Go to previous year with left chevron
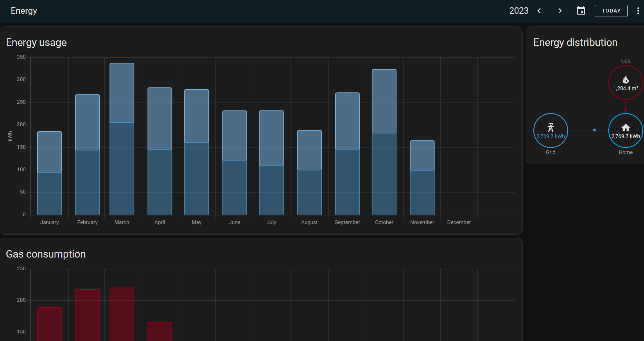This screenshot has height=341, width=644. (539, 11)
